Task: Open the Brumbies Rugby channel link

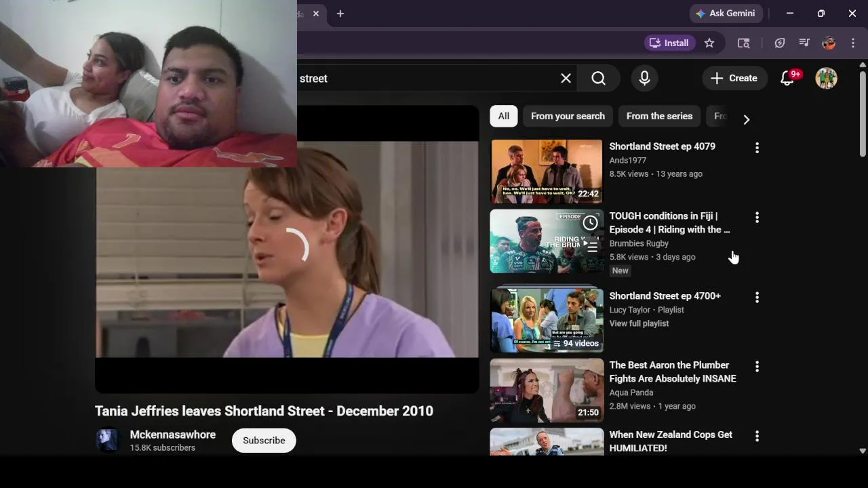Action: click(x=639, y=243)
